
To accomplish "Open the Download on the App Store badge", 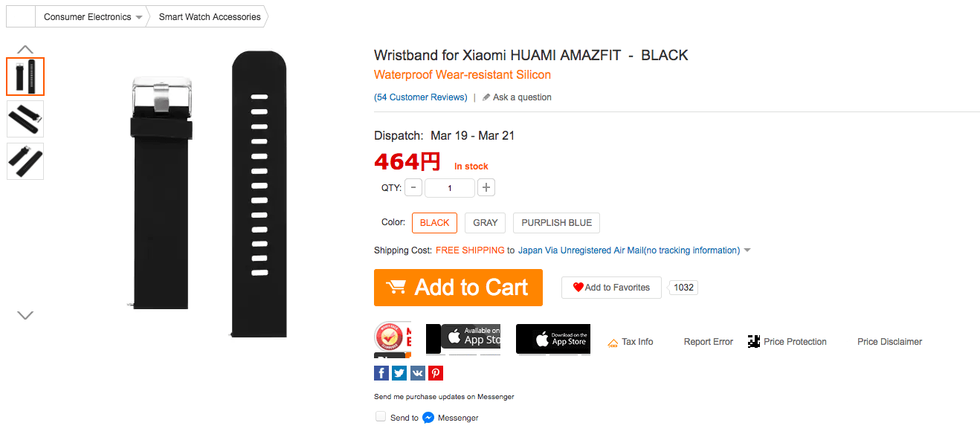I will point(552,339).
